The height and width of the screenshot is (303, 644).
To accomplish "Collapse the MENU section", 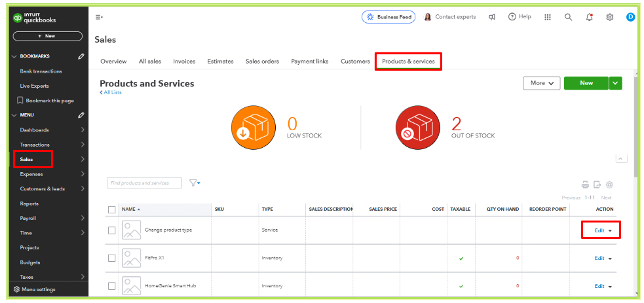I will click(14, 115).
